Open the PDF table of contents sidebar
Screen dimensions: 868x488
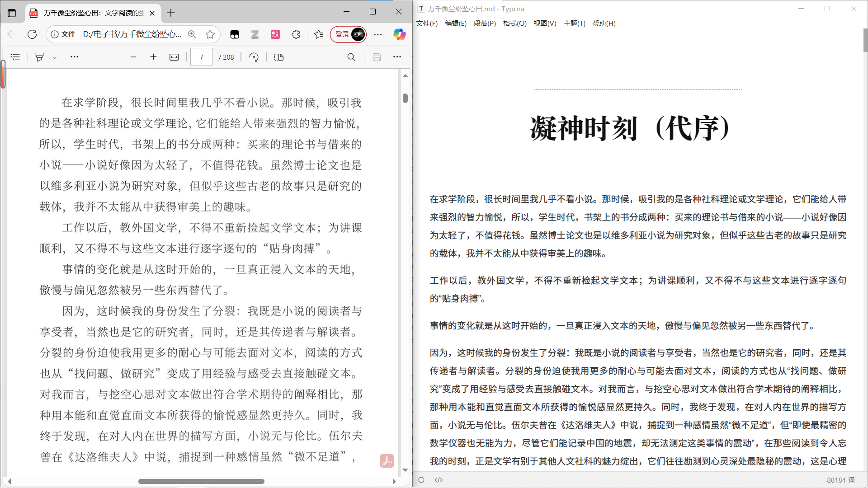coord(15,57)
